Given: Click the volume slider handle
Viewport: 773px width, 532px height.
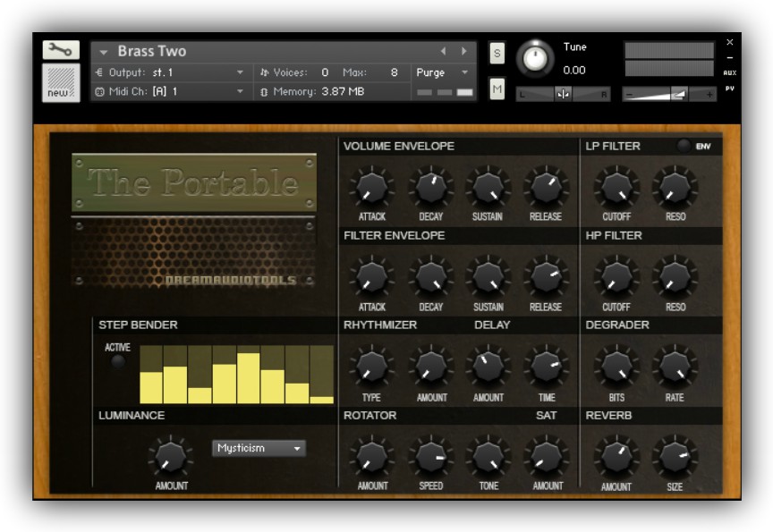Looking at the screenshot, I should (679, 94).
